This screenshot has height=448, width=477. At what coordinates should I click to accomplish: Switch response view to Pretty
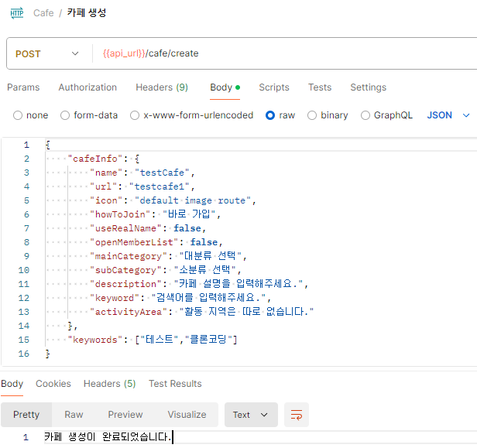26,415
